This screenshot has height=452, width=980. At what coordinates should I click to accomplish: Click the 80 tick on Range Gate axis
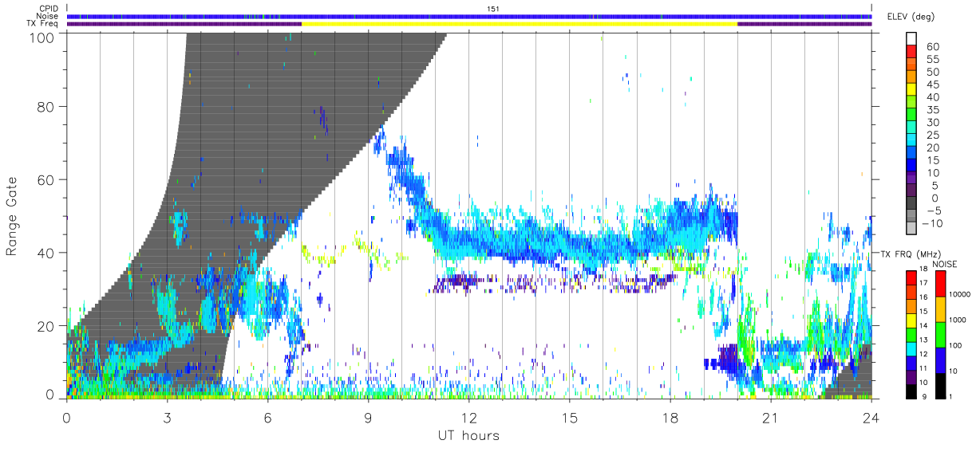(x=47, y=106)
